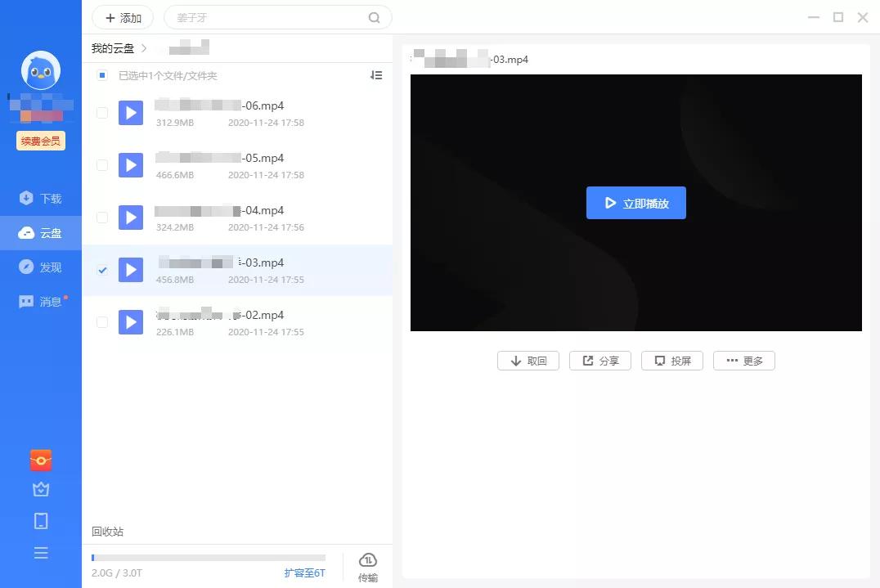Minimize the window
The image size is (880, 588).
point(813,17)
